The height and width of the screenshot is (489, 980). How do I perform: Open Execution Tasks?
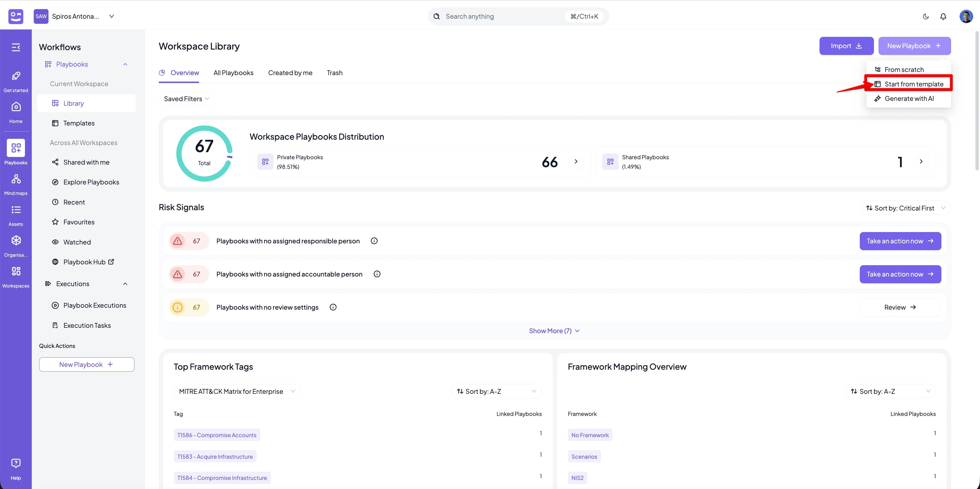[86, 325]
